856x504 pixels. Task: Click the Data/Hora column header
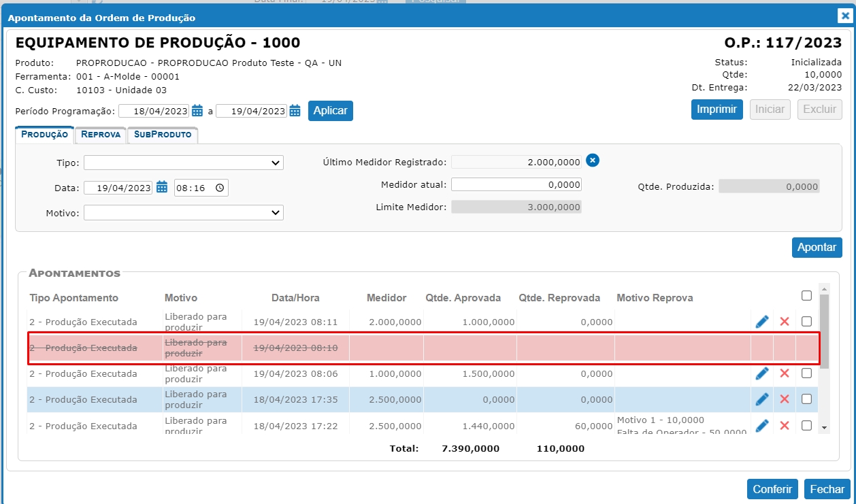(295, 298)
